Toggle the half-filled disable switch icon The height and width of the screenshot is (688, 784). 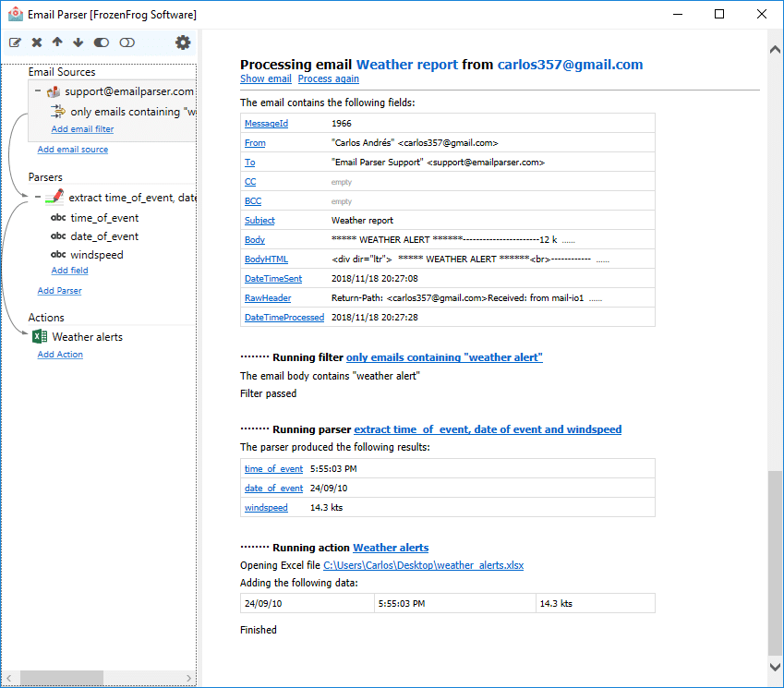(x=127, y=42)
